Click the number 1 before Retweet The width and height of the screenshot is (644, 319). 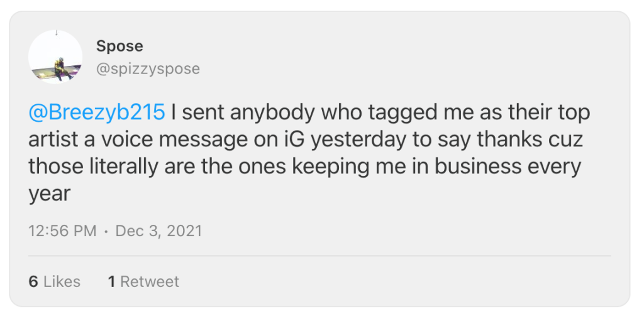[111, 281]
